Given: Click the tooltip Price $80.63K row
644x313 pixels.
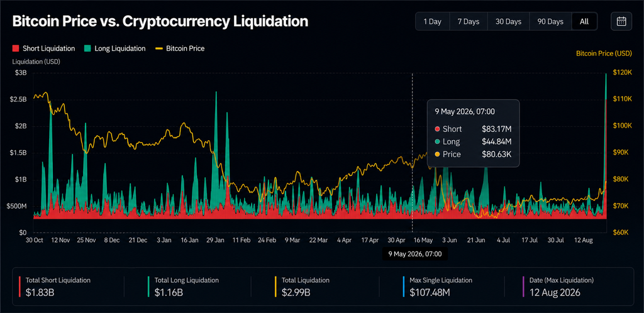Looking at the screenshot, I should click(x=473, y=155).
